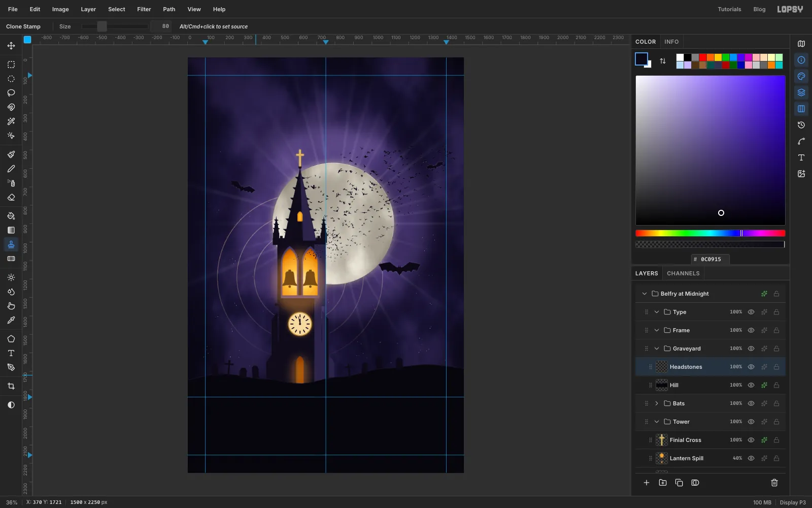
Task: Select the Paint Bucket tool
Action: 11,216
